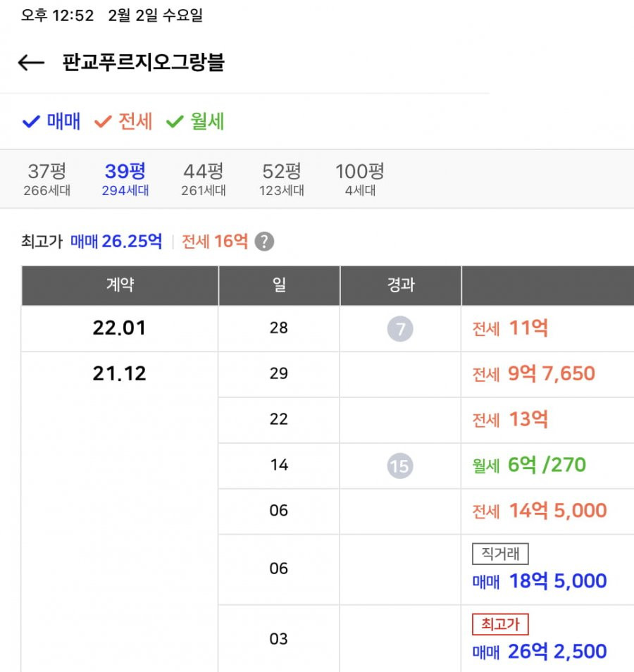Open the 100평 4세대 tab

pos(359,179)
